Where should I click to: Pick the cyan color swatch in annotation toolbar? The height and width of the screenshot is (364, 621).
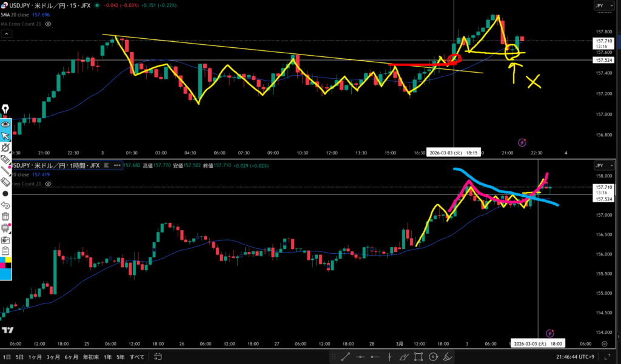tap(5, 274)
